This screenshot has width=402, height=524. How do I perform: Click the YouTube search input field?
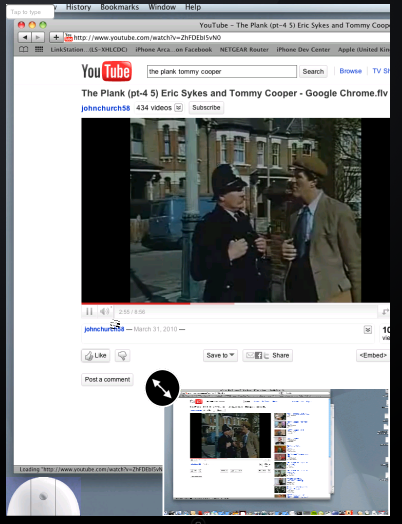click(x=222, y=72)
